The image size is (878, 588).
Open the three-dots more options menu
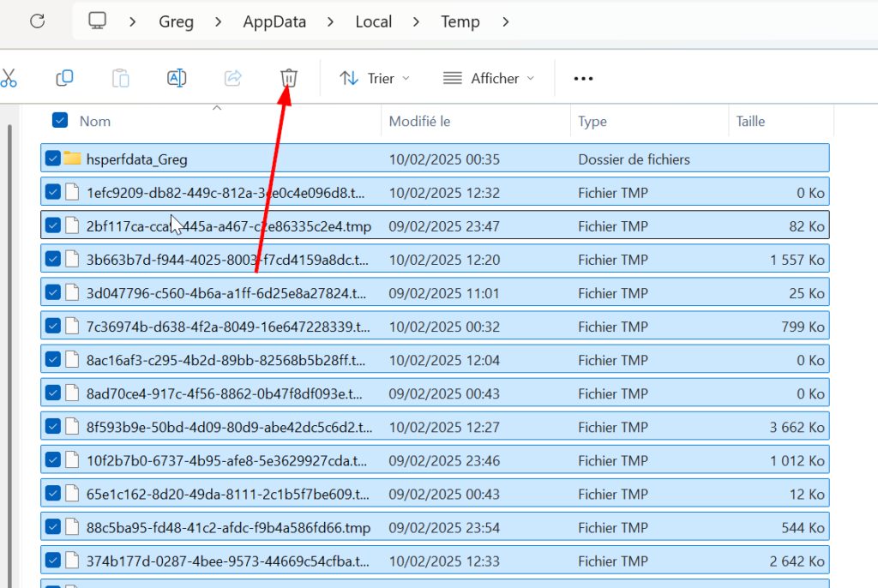(583, 78)
